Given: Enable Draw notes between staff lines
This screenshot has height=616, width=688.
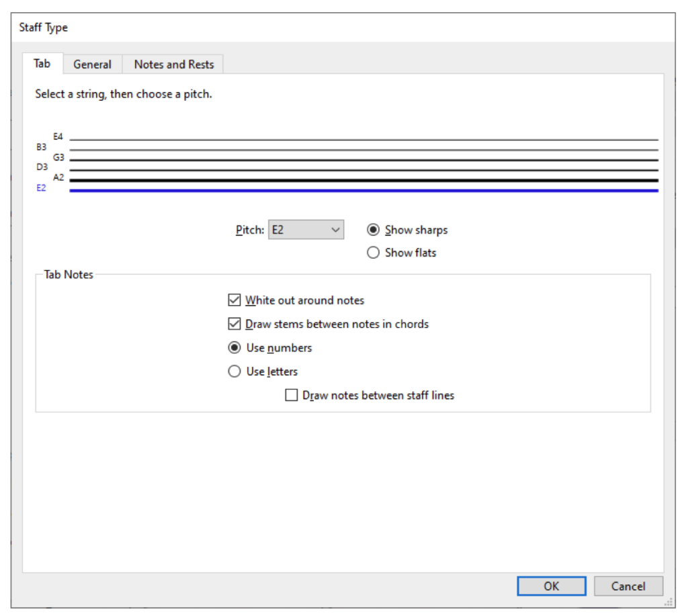Looking at the screenshot, I should 292,396.
